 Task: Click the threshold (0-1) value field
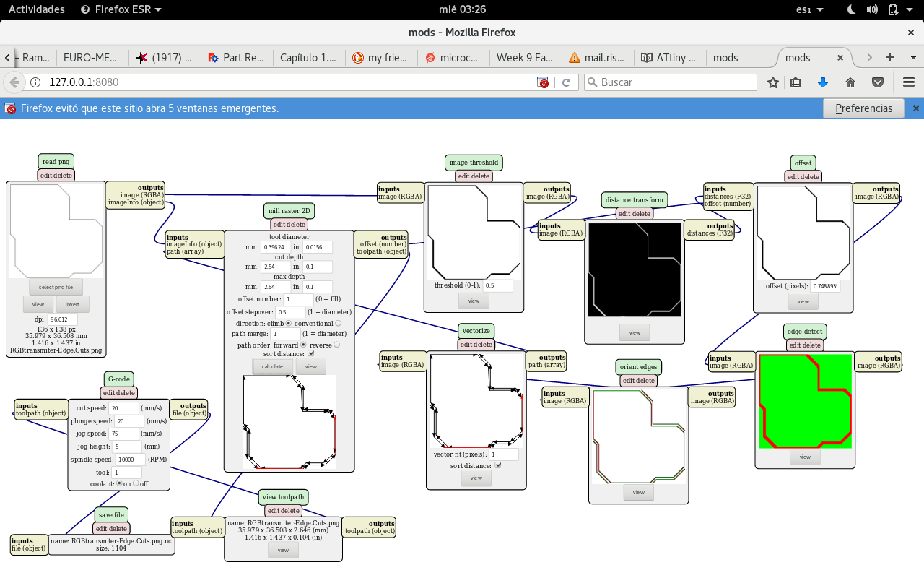pyautogui.click(x=498, y=285)
